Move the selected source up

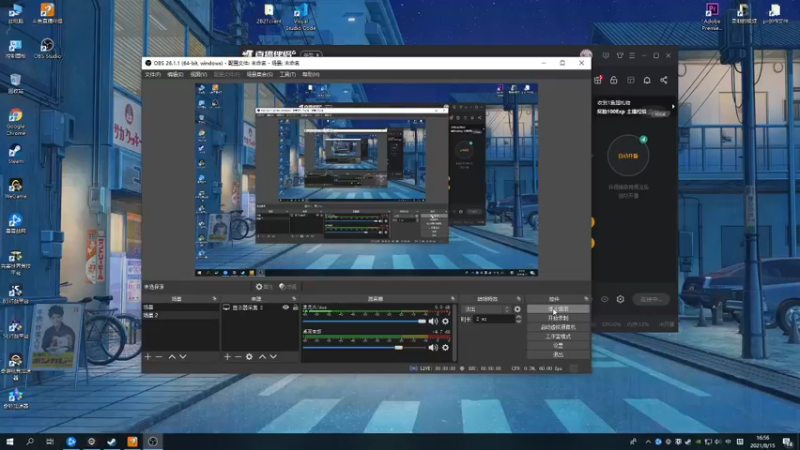coord(262,357)
